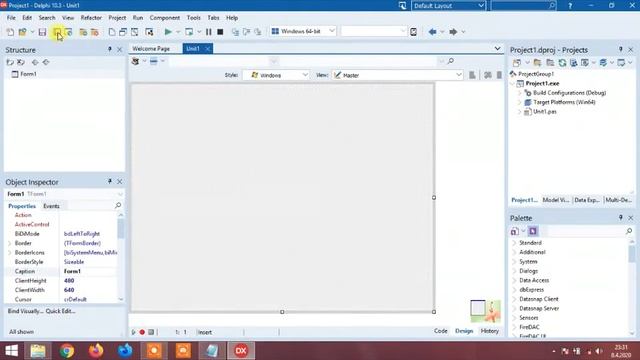Click the Run green play button
Screen dimensions: 640x360
pos(168,31)
